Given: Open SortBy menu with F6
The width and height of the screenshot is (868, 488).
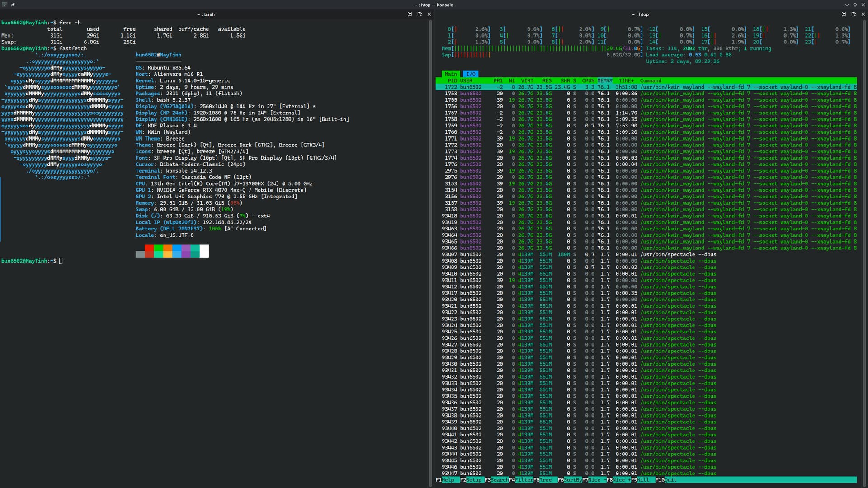Looking at the screenshot, I should [x=570, y=480].
